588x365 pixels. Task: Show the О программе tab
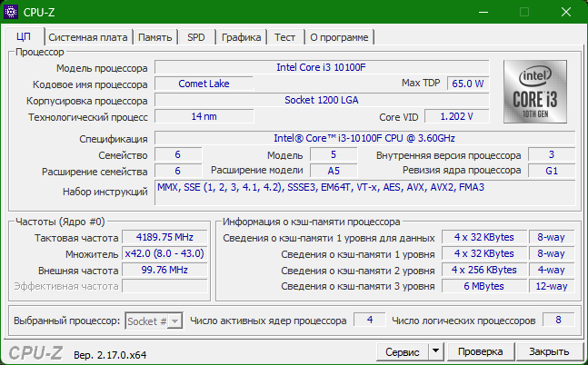[338, 37]
